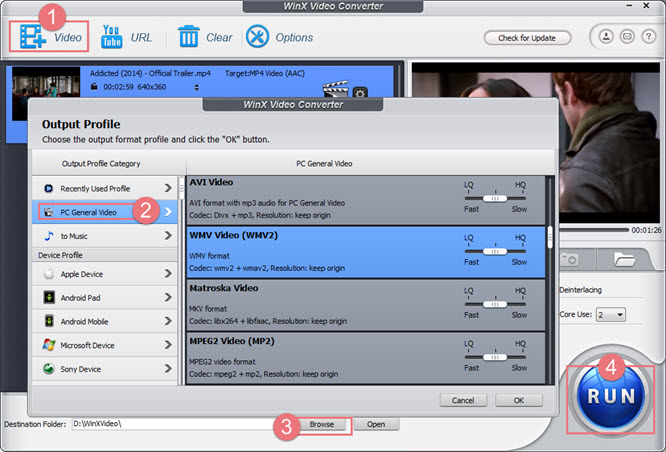Clear the list with the trash icon

(x=189, y=37)
